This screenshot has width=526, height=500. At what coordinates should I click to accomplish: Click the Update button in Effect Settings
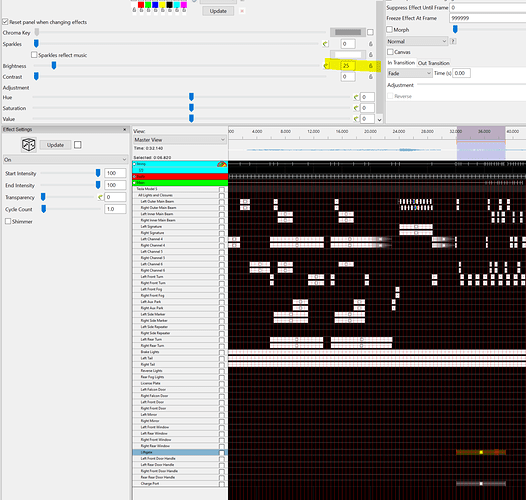(x=55, y=145)
